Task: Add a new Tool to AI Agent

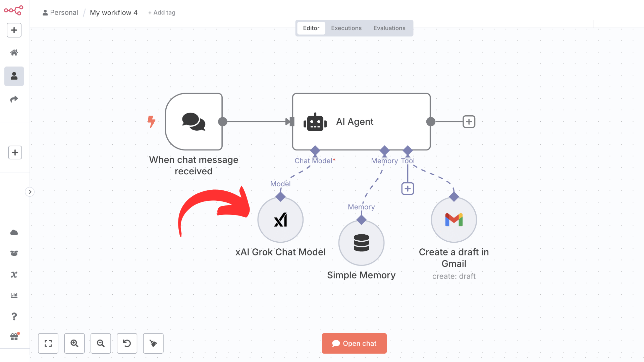Action: coord(408,189)
